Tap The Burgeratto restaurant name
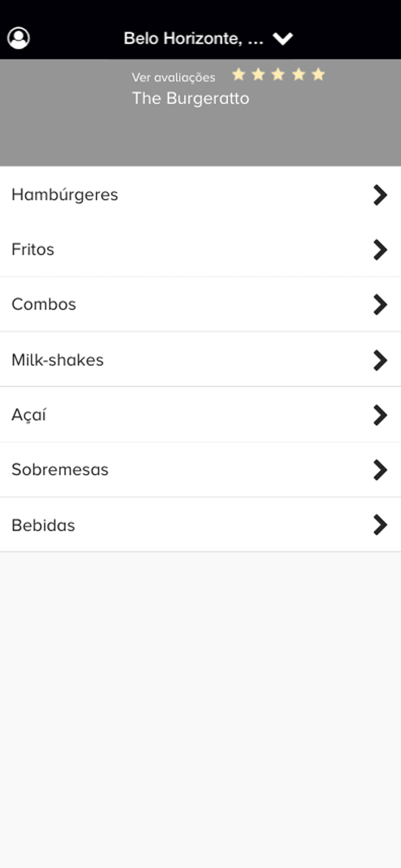 click(x=190, y=98)
